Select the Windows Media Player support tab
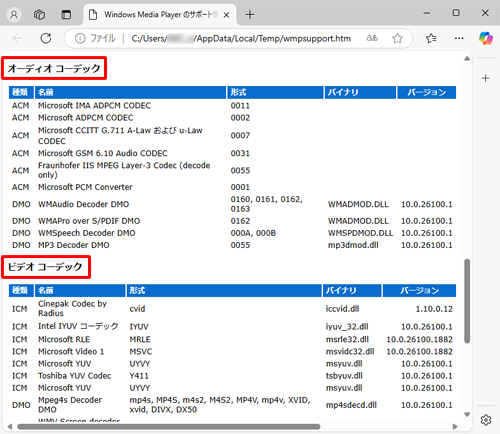The width and height of the screenshot is (500, 434). 160,15
